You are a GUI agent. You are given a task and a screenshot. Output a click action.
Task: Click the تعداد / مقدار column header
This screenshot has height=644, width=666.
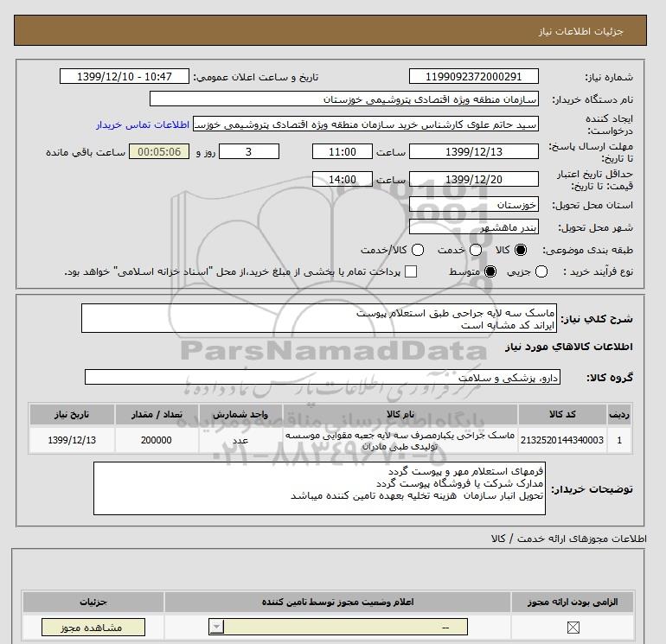[157, 414]
